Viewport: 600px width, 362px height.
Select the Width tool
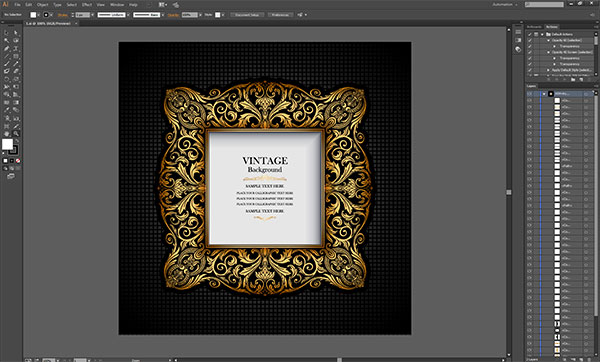tap(7, 87)
